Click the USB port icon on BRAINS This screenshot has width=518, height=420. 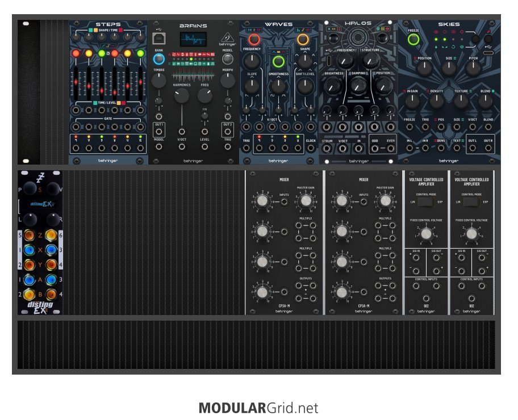[159, 39]
